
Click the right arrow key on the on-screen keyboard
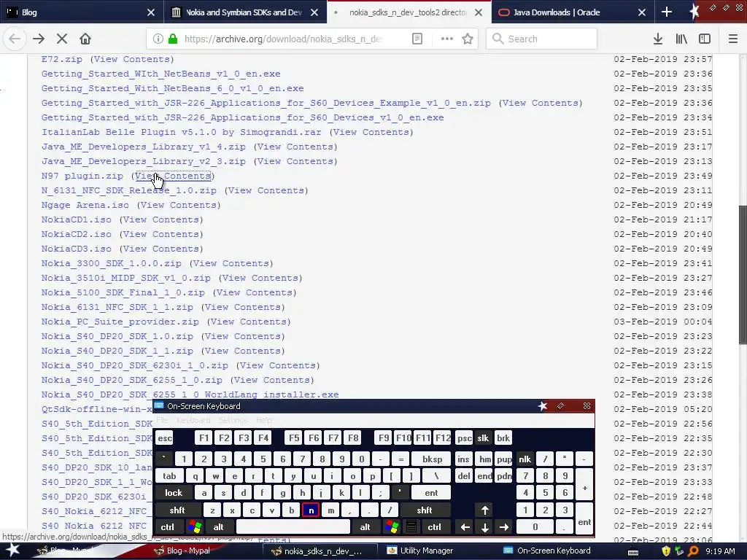point(504,527)
